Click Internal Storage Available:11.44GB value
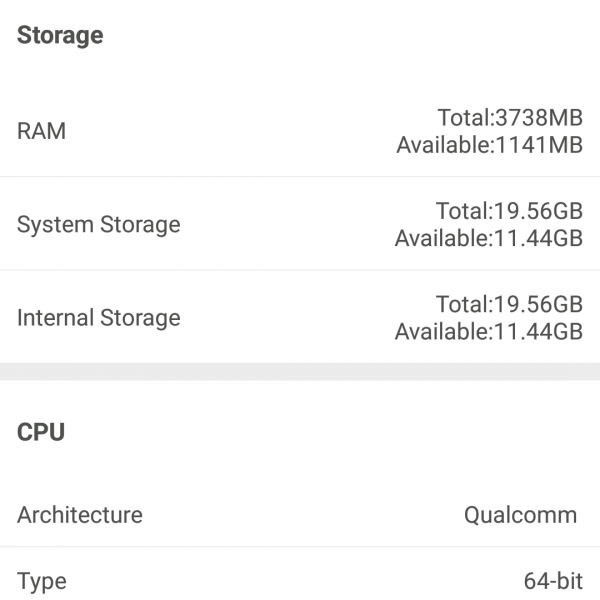 [x=488, y=332]
